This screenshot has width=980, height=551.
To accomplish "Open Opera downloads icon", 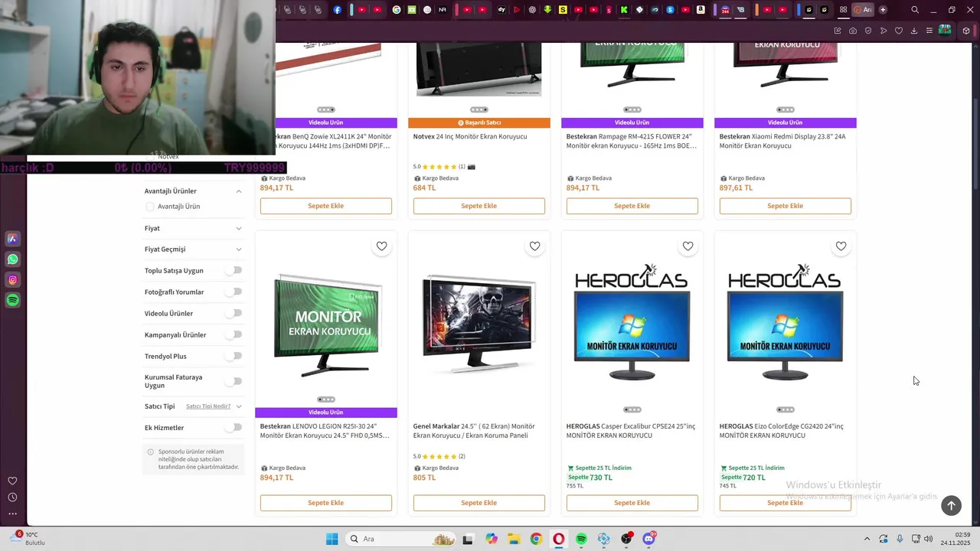I will click(x=914, y=31).
